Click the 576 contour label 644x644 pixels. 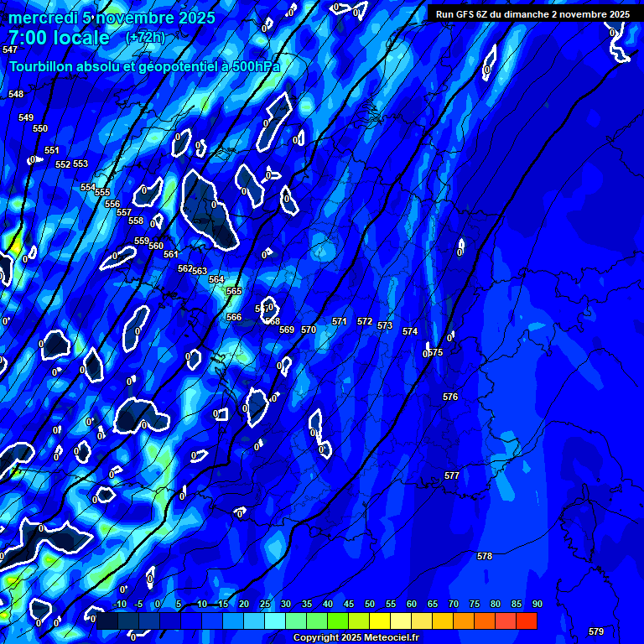(450, 397)
